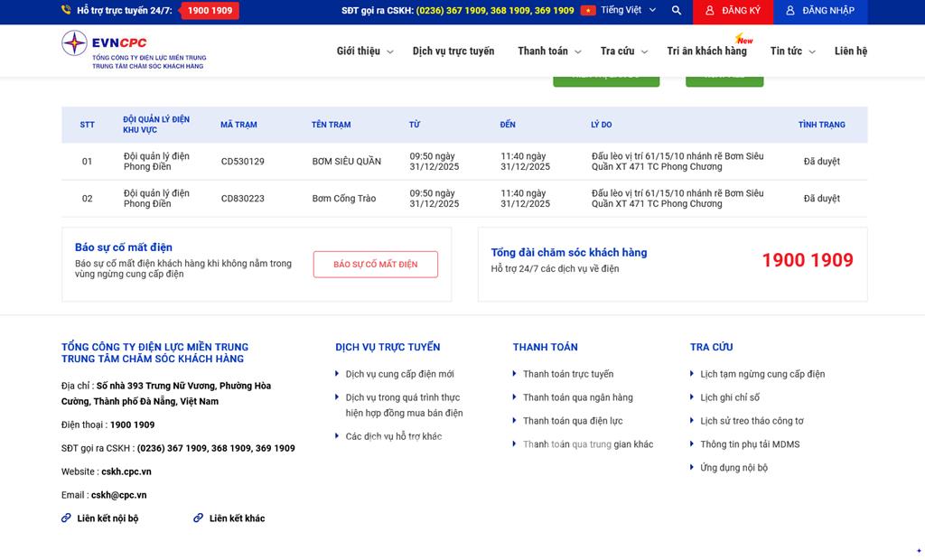Viewport: 925px width, 560px height.
Task: Click the headset hotline icon in top bar
Action: click(x=66, y=11)
